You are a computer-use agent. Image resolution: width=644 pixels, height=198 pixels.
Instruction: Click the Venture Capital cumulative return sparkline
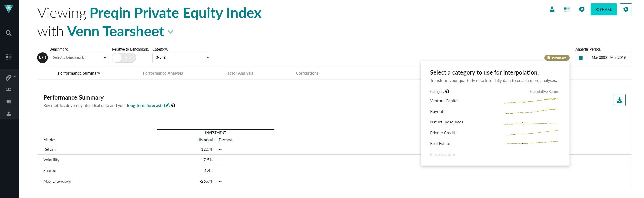tap(530, 101)
